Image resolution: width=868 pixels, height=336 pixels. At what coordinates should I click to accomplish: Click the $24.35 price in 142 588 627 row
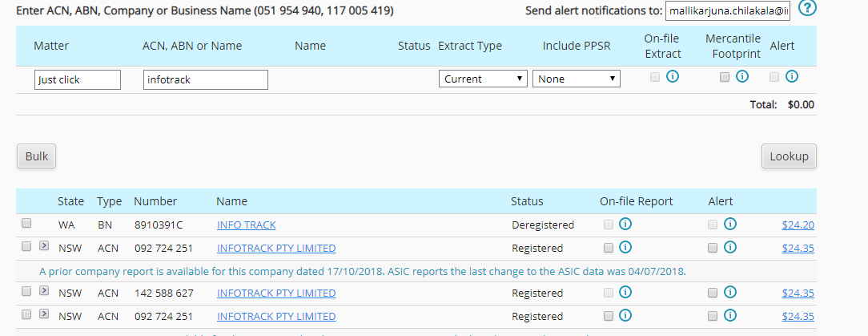[798, 293]
